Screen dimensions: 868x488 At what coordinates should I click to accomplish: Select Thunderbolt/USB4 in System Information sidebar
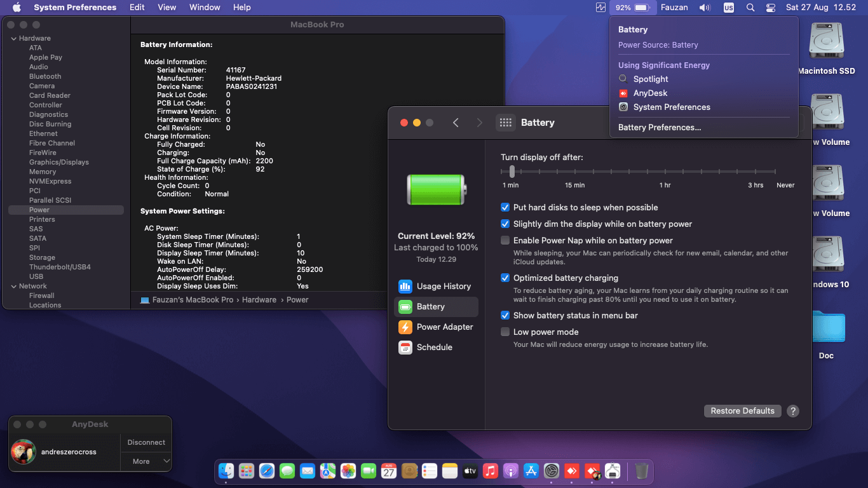click(60, 267)
